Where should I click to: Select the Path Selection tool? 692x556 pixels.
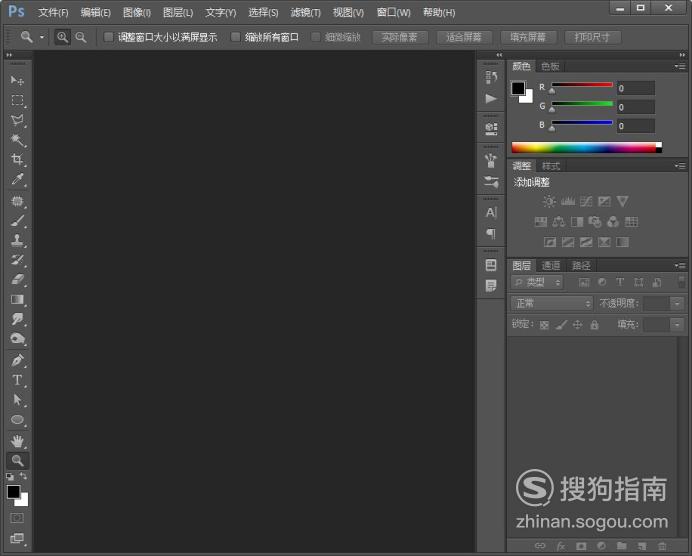(x=17, y=400)
